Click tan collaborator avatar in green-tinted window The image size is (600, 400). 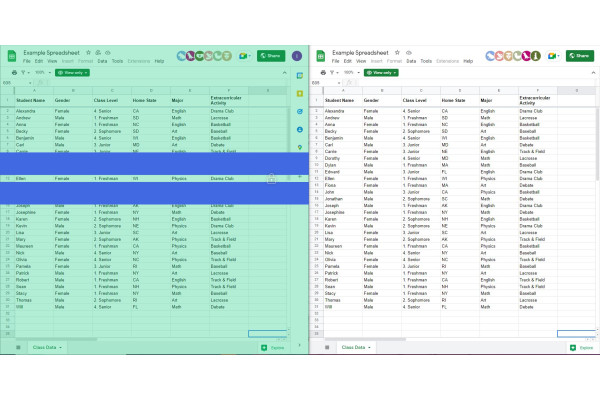(227, 56)
